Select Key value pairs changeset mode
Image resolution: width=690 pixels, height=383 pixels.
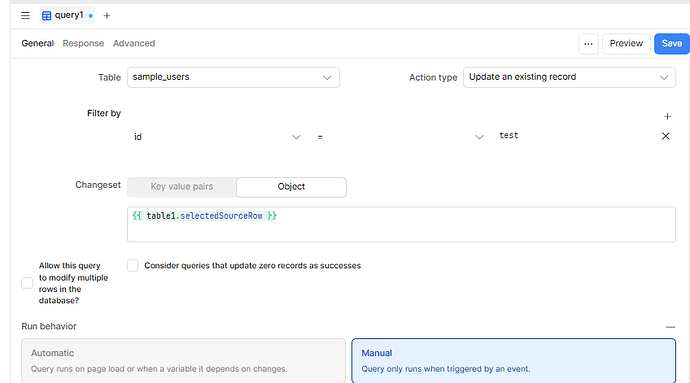pyautogui.click(x=182, y=187)
